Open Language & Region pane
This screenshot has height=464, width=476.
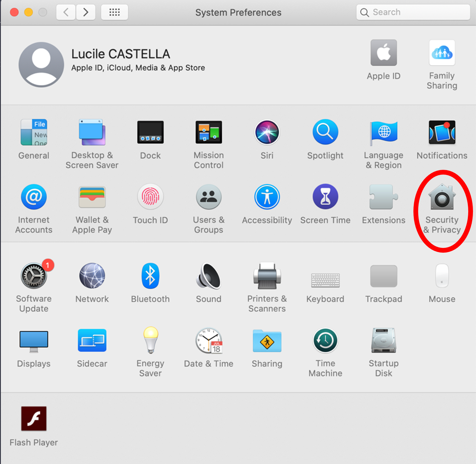click(384, 133)
